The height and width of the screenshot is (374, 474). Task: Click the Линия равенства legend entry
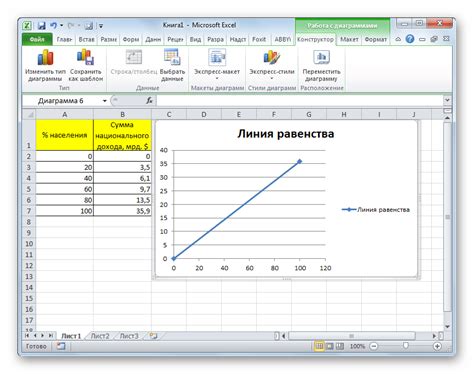[376, 210]
